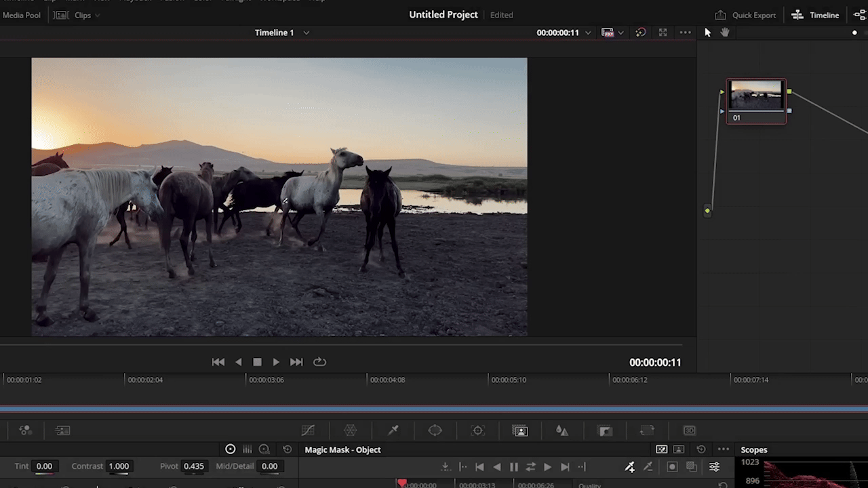The height and width of the screenshot is (488, 868).
Task: Open the dropdown next to the FX icon
Action: (620, 33)
